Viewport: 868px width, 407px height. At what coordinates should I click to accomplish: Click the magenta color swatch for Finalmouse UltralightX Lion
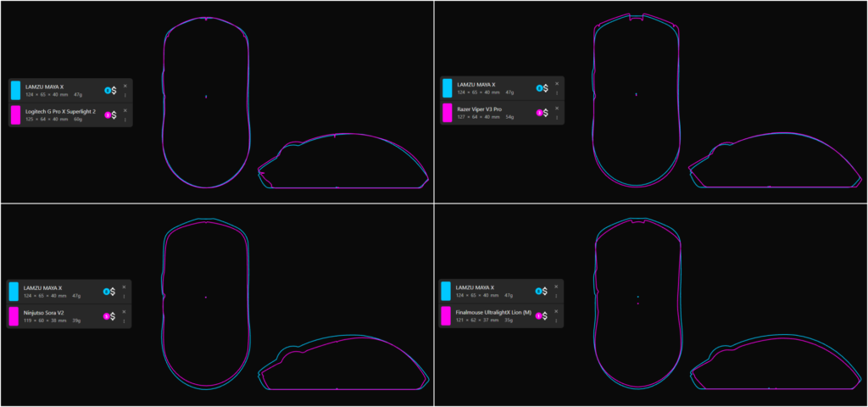(x=446, y=315)
